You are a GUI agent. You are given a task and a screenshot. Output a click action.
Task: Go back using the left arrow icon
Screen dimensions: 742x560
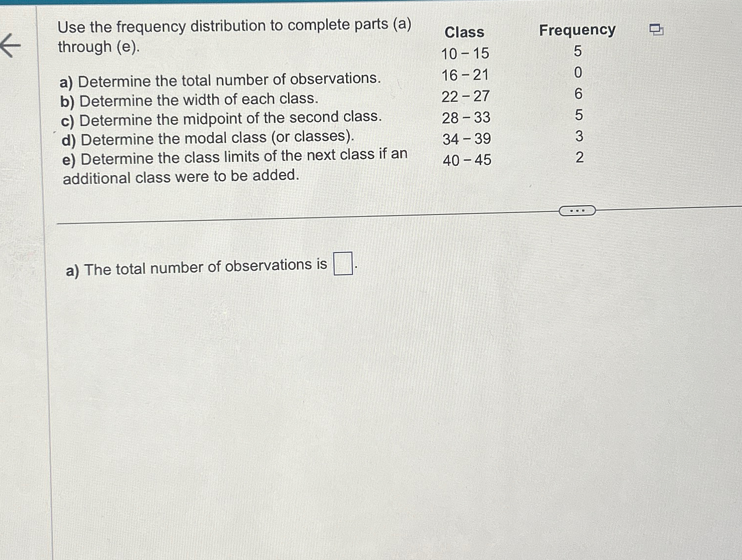10,46
